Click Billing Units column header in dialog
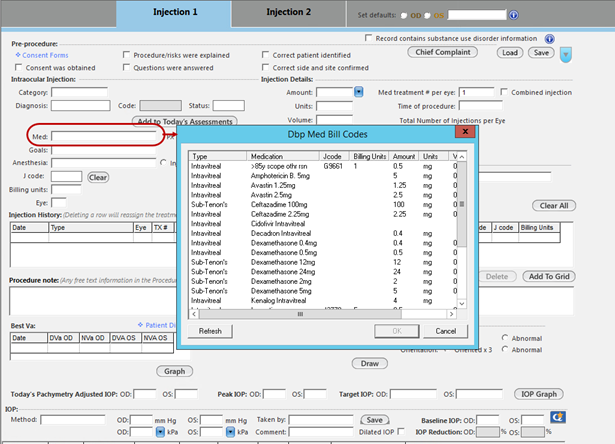Viewport: 615px width, 444px height. pyautogui.click(x=369, y=156)
